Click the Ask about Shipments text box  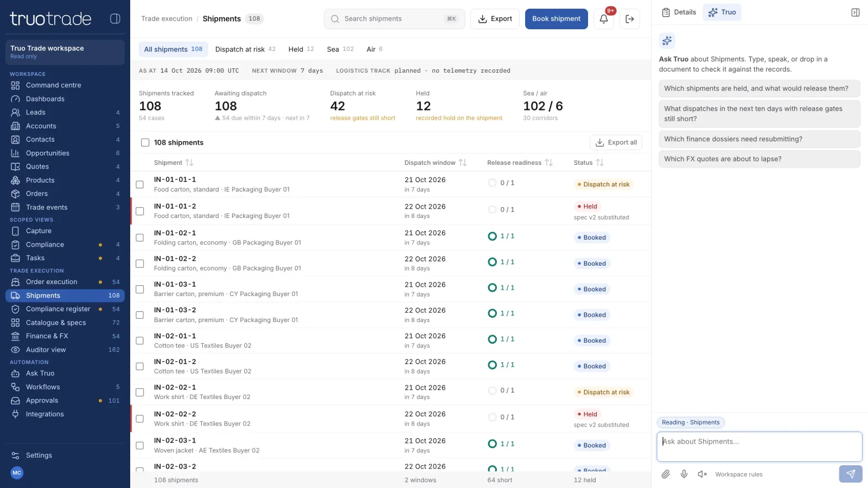pyautogui.click(x=759, y=447)
